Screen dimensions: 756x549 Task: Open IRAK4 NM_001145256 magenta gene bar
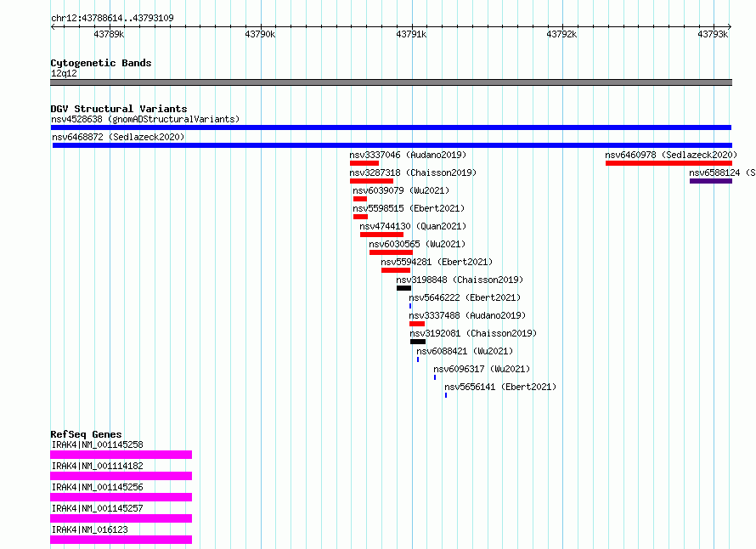[121, 497]
